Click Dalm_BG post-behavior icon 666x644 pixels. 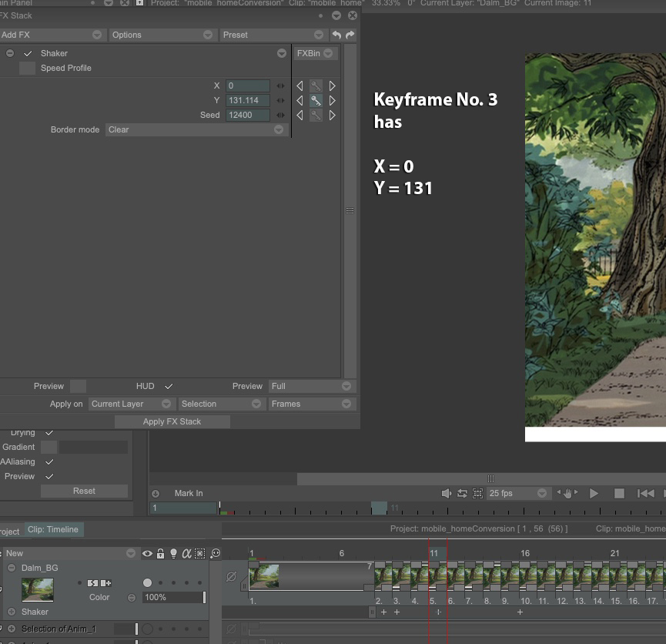pyautogui.click(x=105, y=583)
